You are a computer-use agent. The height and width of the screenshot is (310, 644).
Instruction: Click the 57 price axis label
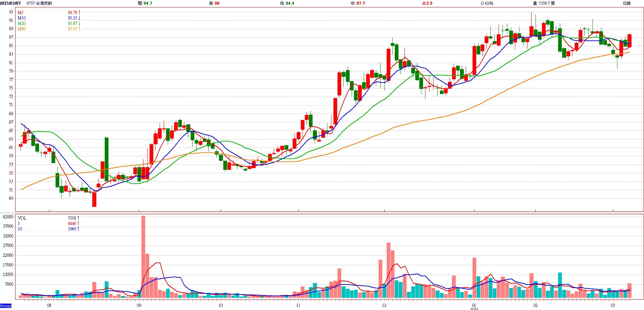coord(11,164)
